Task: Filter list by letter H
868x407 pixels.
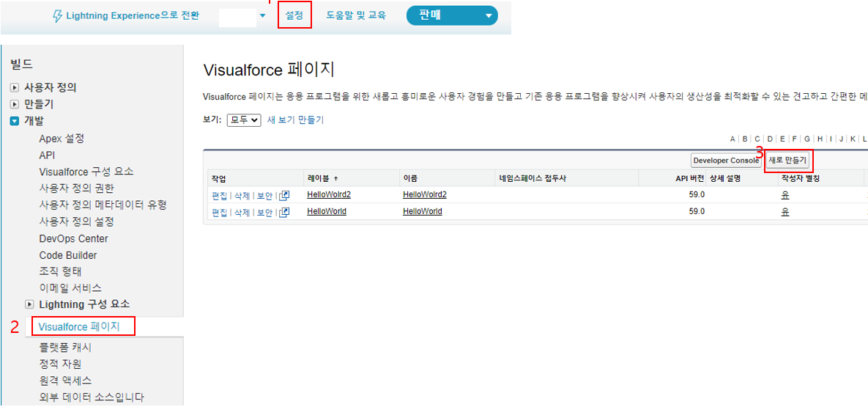Action: pyautogui.click(x=820, y=139)
